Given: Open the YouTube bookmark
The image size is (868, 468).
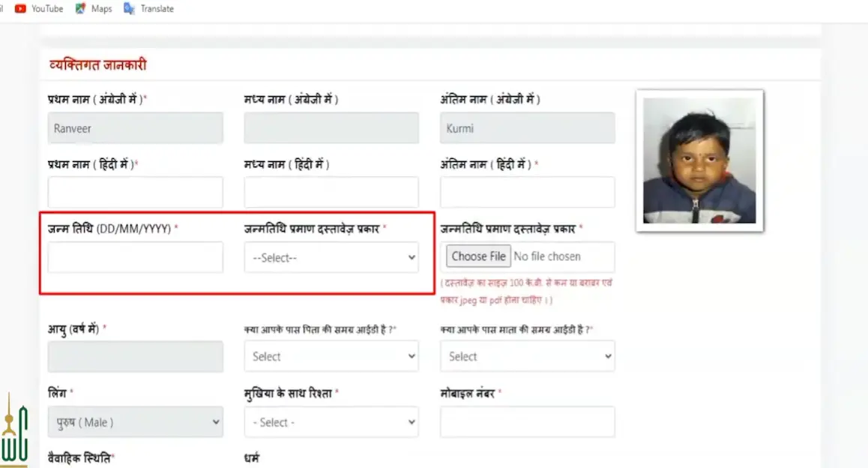Looking at the screenshot, I should coord(39,8).
